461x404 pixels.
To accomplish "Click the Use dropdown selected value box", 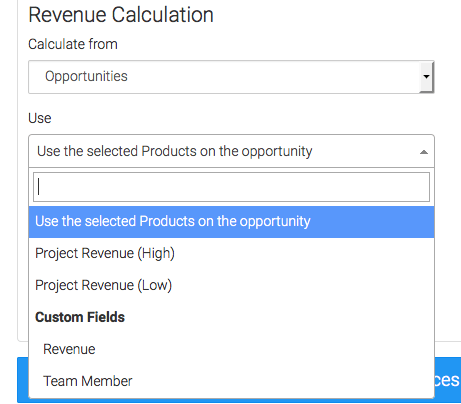I will [x=231, y=151].
